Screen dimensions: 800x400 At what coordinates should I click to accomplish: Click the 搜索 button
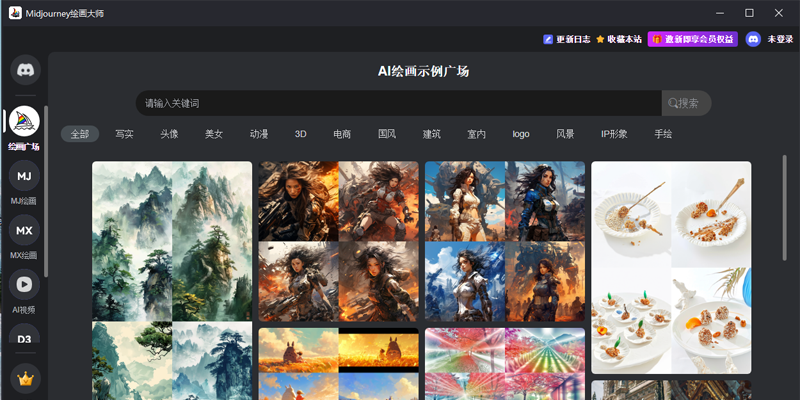[x=686, y=103]
